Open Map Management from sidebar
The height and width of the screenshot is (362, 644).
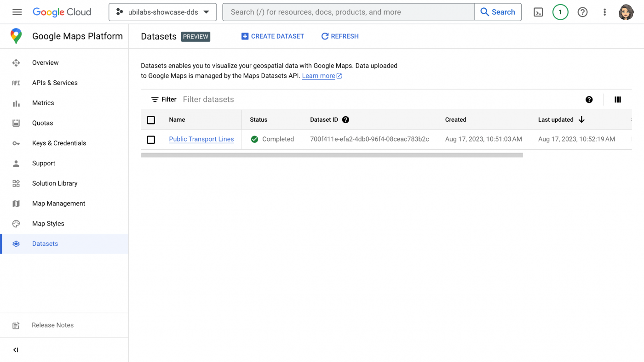click(58, 203)
